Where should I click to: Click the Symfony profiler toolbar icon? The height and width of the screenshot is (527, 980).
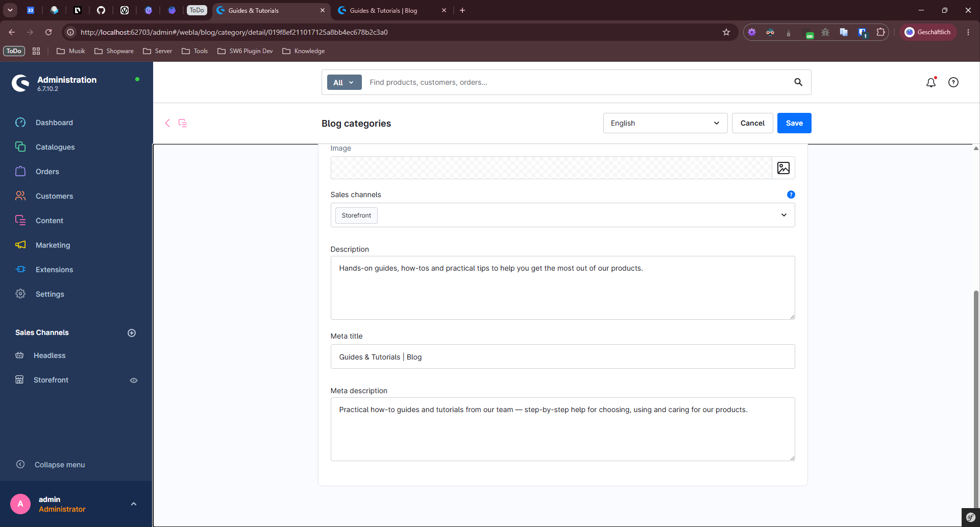[970, 517]
